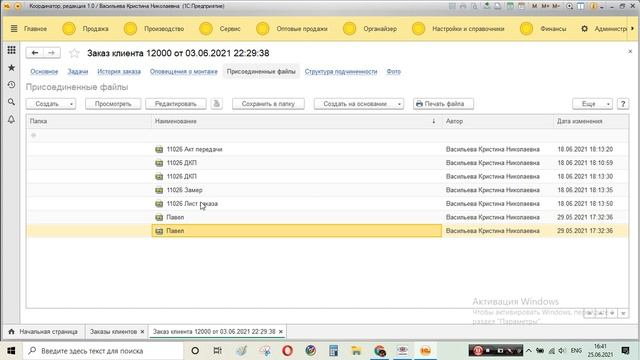This screenshot has width=640, height=360.
Task: Click the M+ memory button in title bar
Action: click(x=545, y=6)
